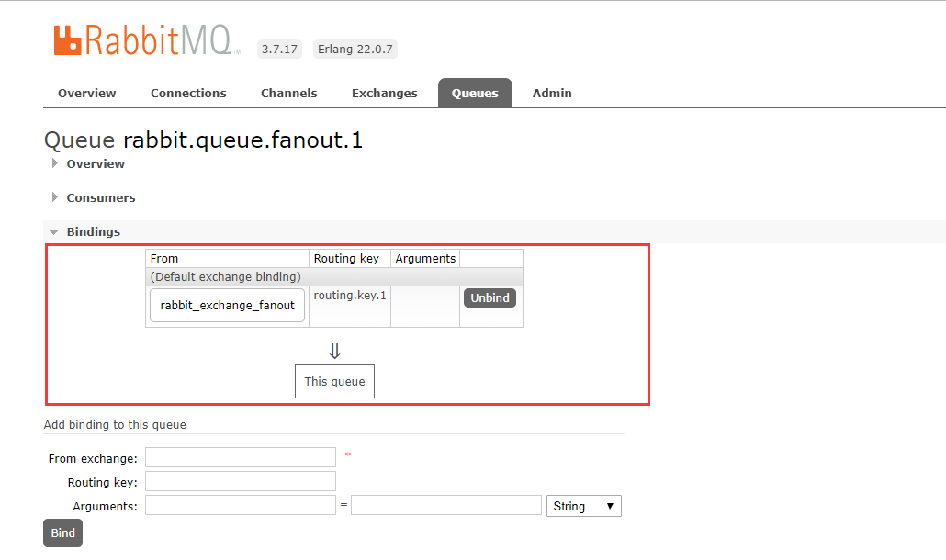Screen dimensions: 946x560
Task: Click the Routing key column header
Action: pyautogui.click(x=350, y=259)
